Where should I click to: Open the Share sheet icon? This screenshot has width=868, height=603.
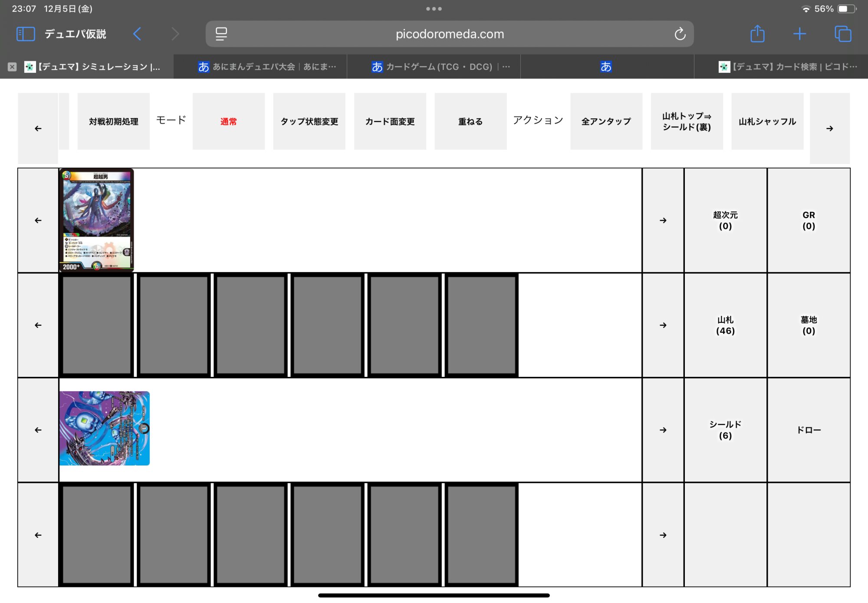tap(757, 34)
